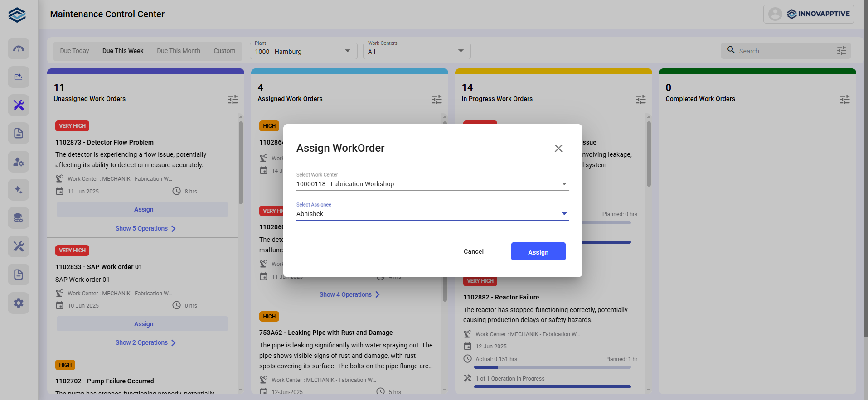868x400 pixels.
Task: Open filter options for Completed Work Orders
Action: (844, 100)
